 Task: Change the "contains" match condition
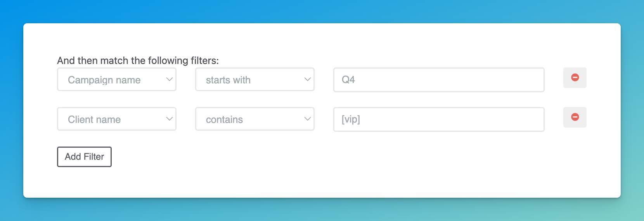pyautogui.click(x=254, y=119)
